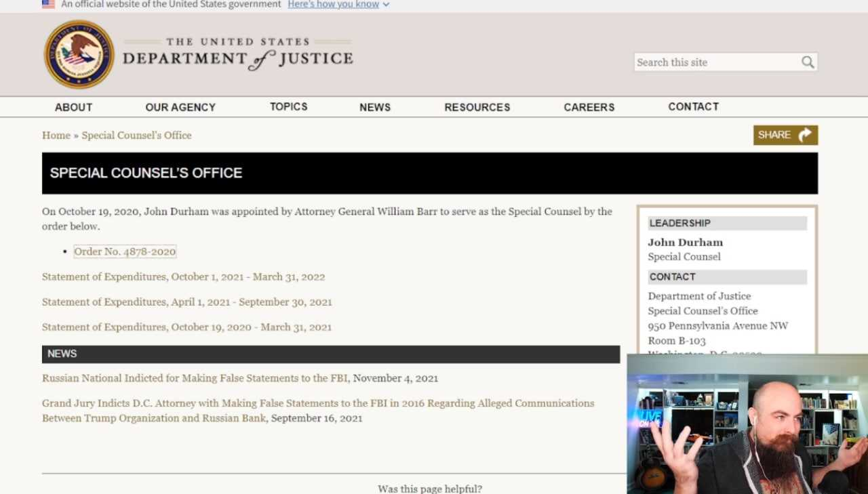
Task: Click the CONTACT sidebar heading
Action: pyautogui.click(x=728, y=276)
